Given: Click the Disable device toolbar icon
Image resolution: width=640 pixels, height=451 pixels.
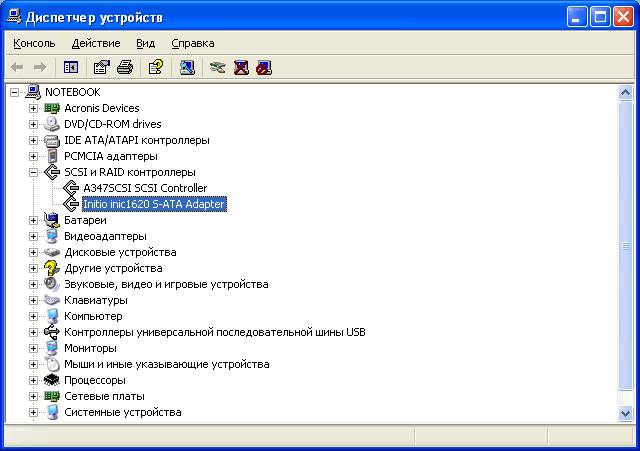Looking at the screenshot, I should (x=263, y=67).
